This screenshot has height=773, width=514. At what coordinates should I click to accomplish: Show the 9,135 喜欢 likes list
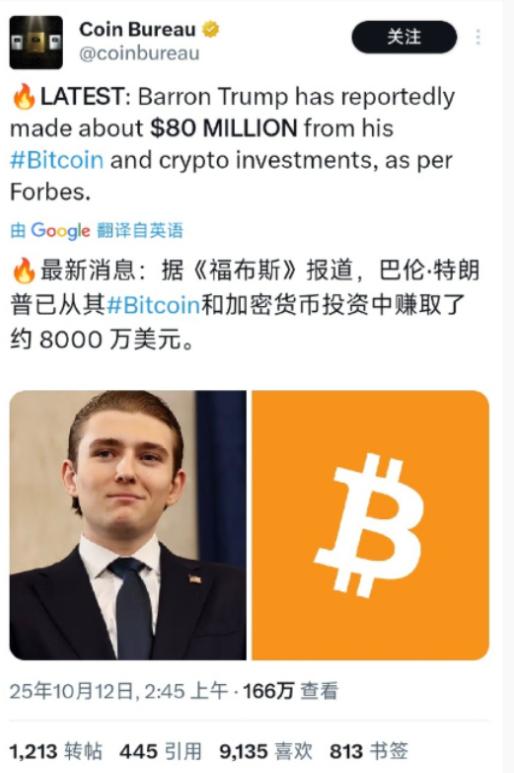click(266, 751)
